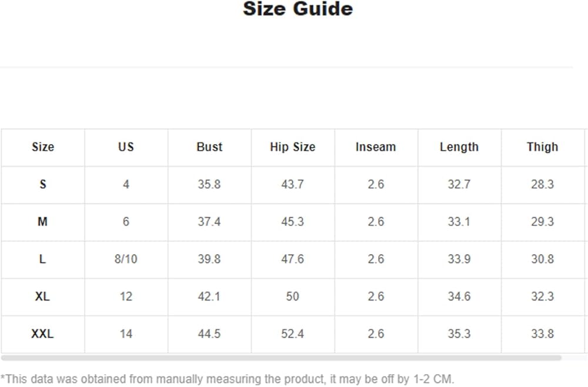Select the Inseam column header
The width and height of the screenshot is (588, 387).
pyautogui.click(x=376, y=147)
